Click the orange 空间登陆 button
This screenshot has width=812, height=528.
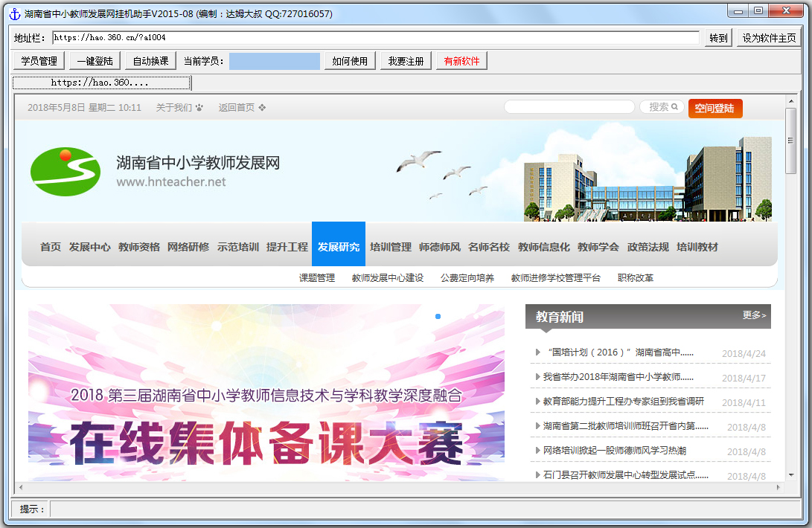point(715,109)
